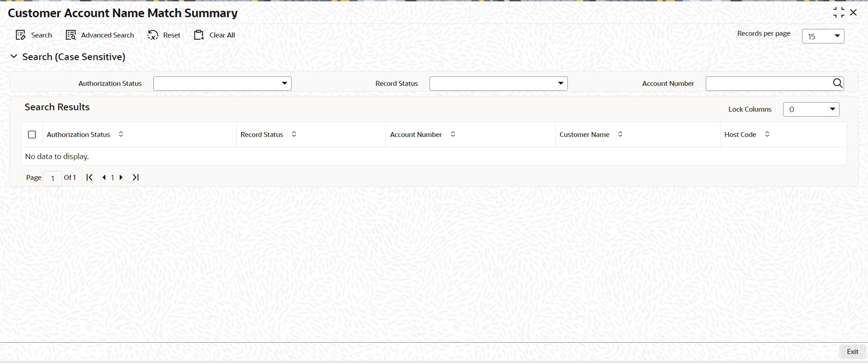Go to the last page of results
The height and width of the screenshot is (363, 868).
pyautogui.click(x=136, y=178)
